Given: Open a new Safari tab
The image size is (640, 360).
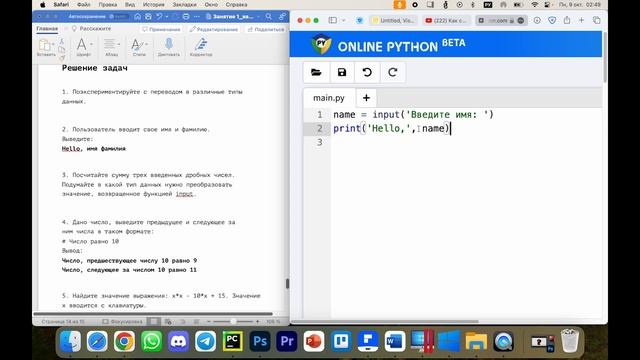Looking at the screenshot, I should [581, 20].
